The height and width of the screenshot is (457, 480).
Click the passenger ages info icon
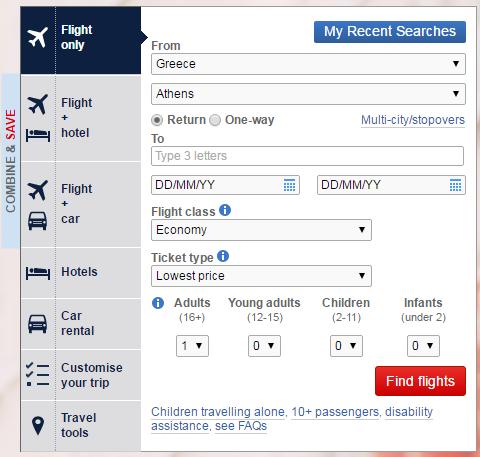[158, 303]
